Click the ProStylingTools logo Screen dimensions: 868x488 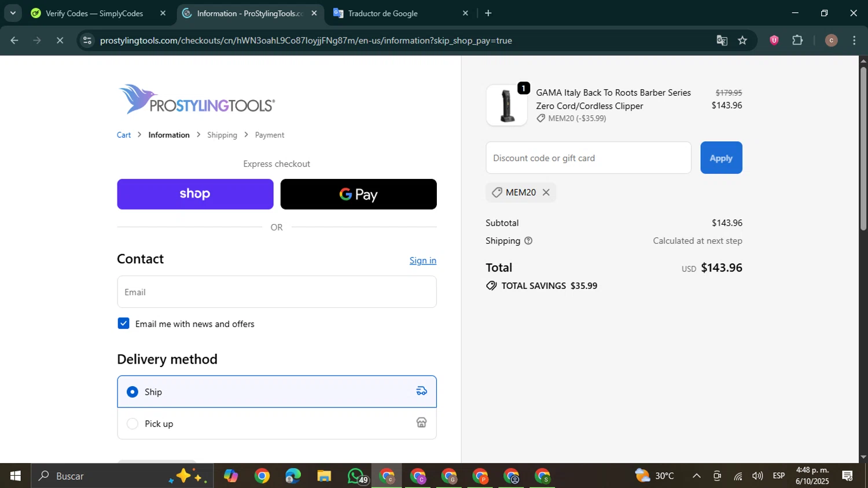coord(197,100)
